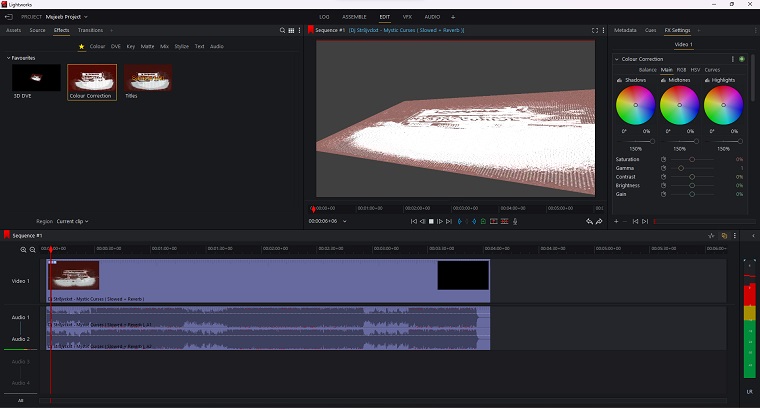This screenshot has height=408, width=760.
Task: Click the exit project arrow icon
Action: pyautogui.click(x=9, y=17)
